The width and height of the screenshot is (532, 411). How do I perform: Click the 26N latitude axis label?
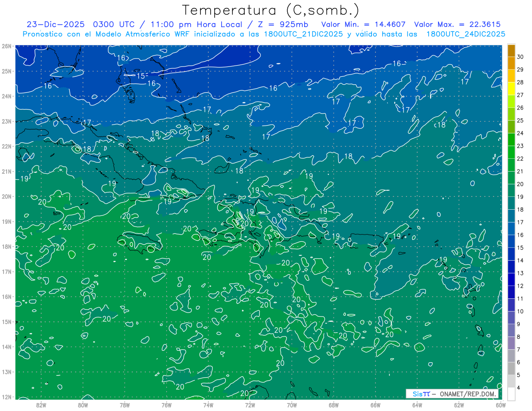7,46
